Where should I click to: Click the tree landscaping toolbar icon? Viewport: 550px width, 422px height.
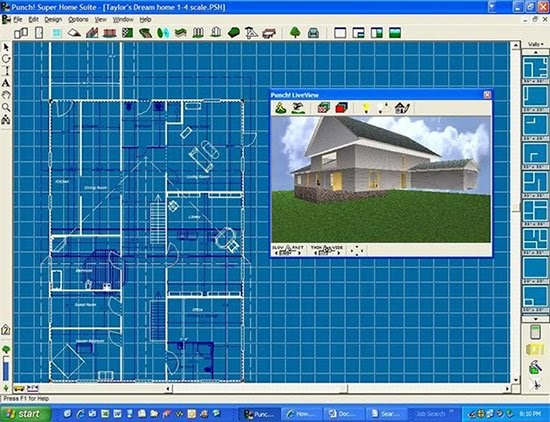(x=295, y=33)
